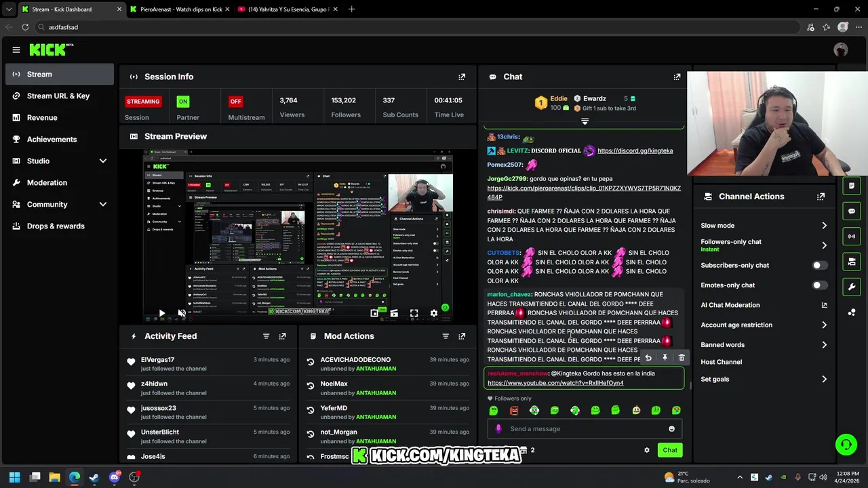Open the support headset bubble
The image size is (868, 488).
click(846, 445)
